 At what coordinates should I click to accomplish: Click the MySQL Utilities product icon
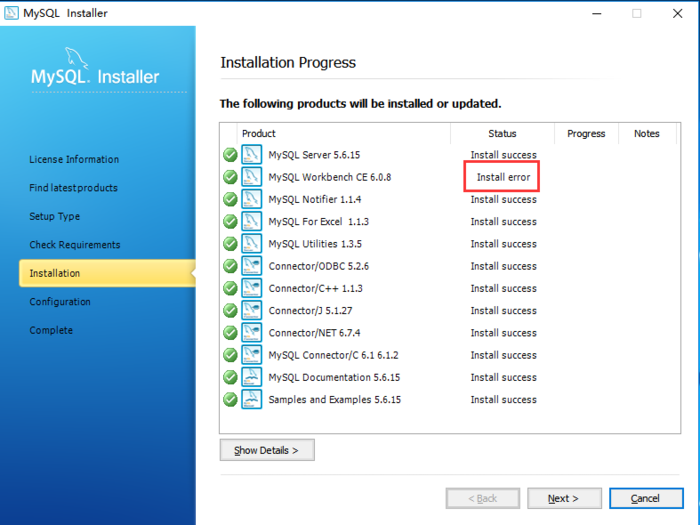pyautogui.click(x=251, y=244)
